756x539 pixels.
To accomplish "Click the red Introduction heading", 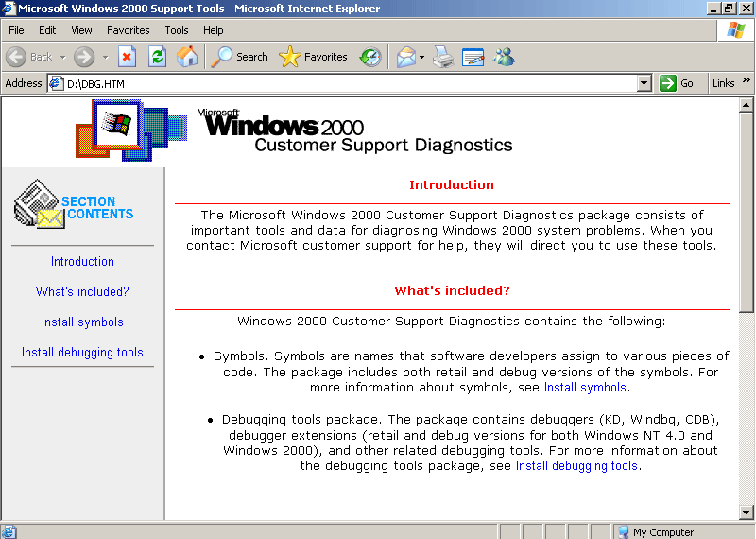I will (452, 184).
